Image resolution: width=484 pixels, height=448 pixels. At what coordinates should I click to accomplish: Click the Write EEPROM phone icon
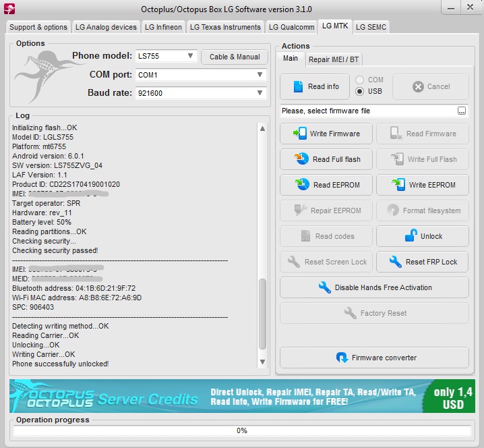pos(398,184)
